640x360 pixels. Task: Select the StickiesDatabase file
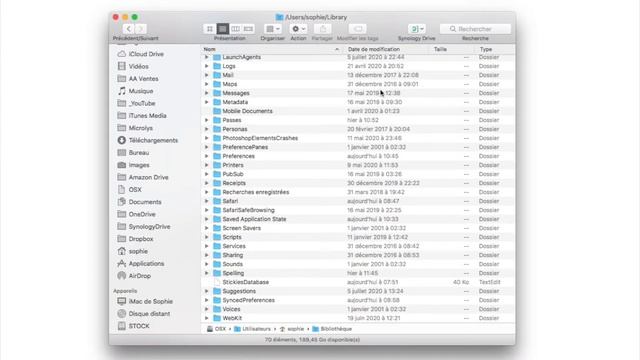point(358,282)
